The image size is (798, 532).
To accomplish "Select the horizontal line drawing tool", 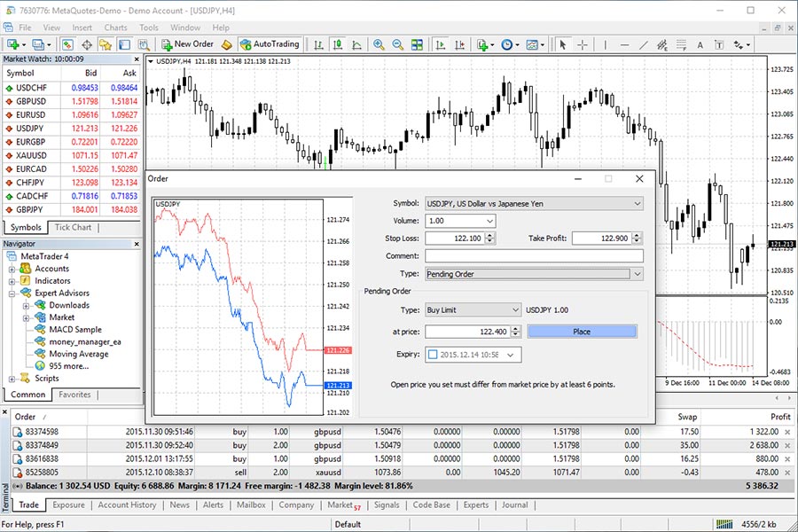I will [x=624, y=45].
